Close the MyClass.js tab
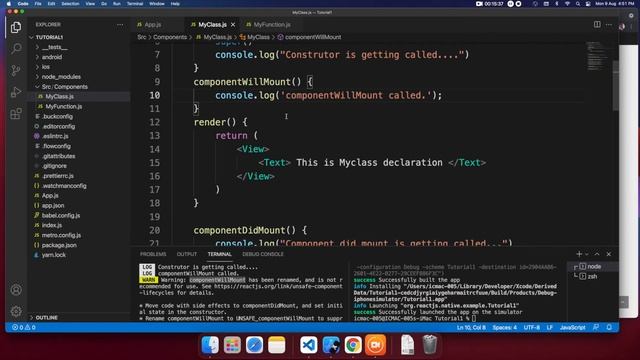640x360 pixels. pyautogui.click(x=233, y=24)
